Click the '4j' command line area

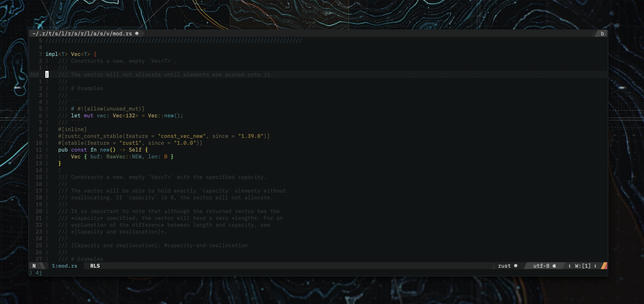[39, 273]
